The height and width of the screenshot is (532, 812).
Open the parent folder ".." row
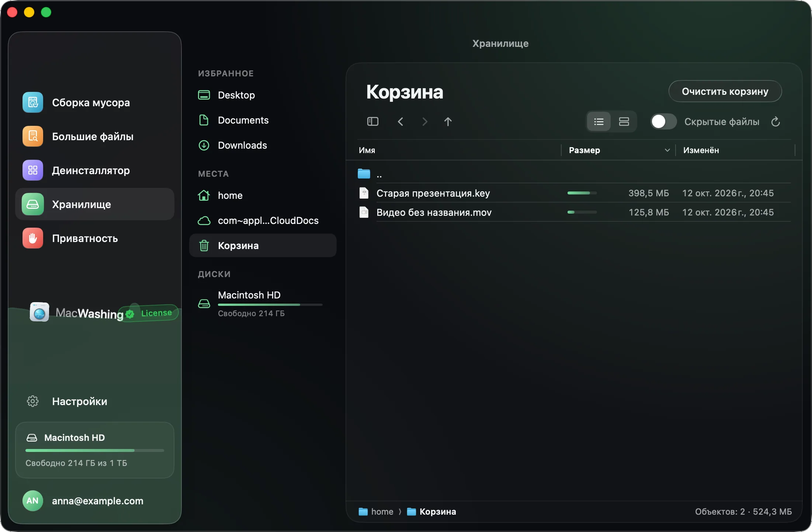click(x=574, y=174)
